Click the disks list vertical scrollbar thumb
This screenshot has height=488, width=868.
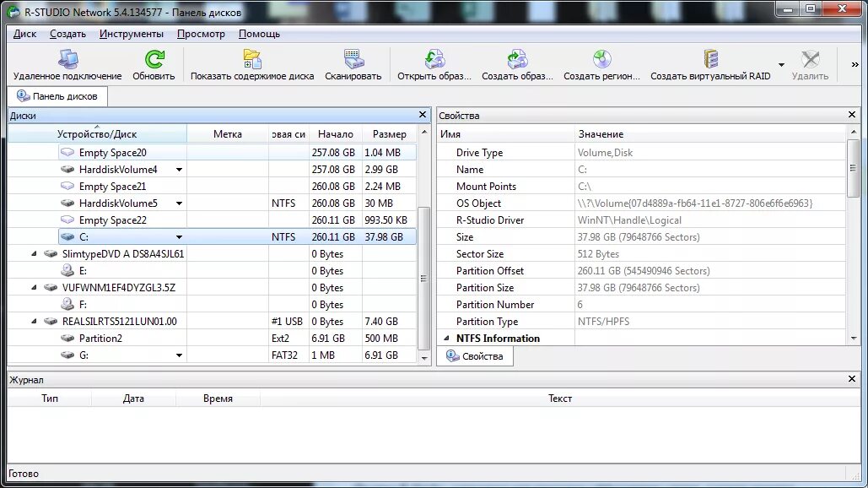pyautogui.click(x=423, y=279)
